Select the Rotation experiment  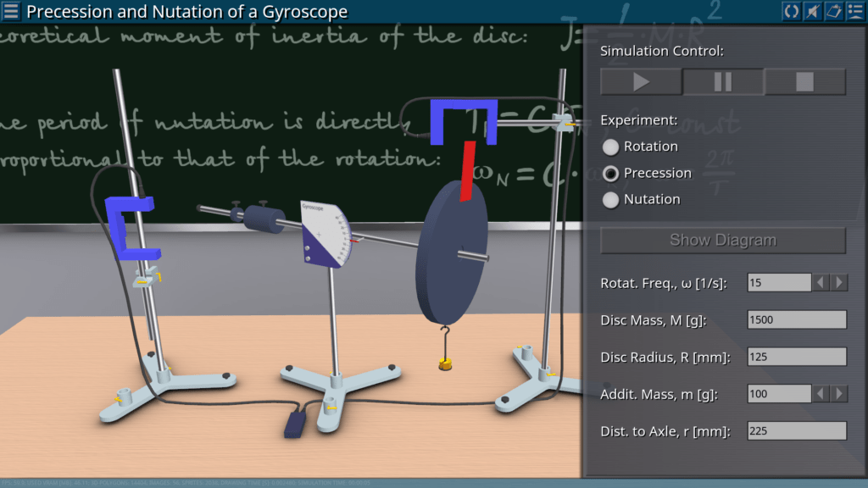click(610, 147)
